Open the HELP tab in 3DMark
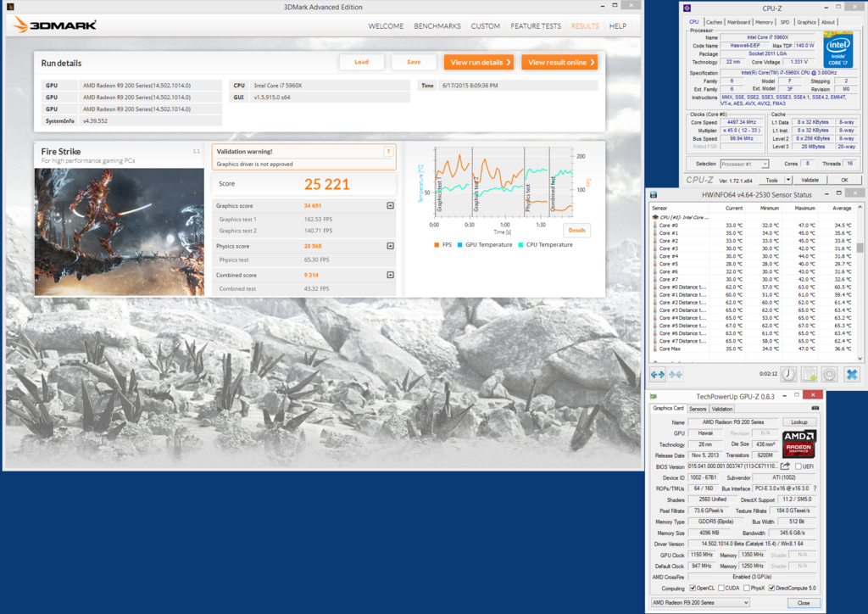The image size is (868, 614). [618, 26]
